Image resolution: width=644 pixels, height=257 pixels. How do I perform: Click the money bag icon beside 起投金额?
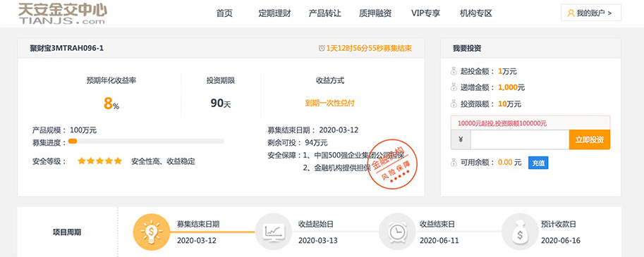pyautogui.click(x=454, y=71)
